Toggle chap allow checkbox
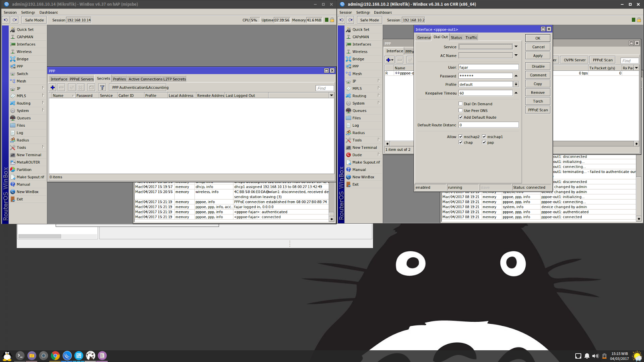The image size is (644, 362). click(460, 142)
